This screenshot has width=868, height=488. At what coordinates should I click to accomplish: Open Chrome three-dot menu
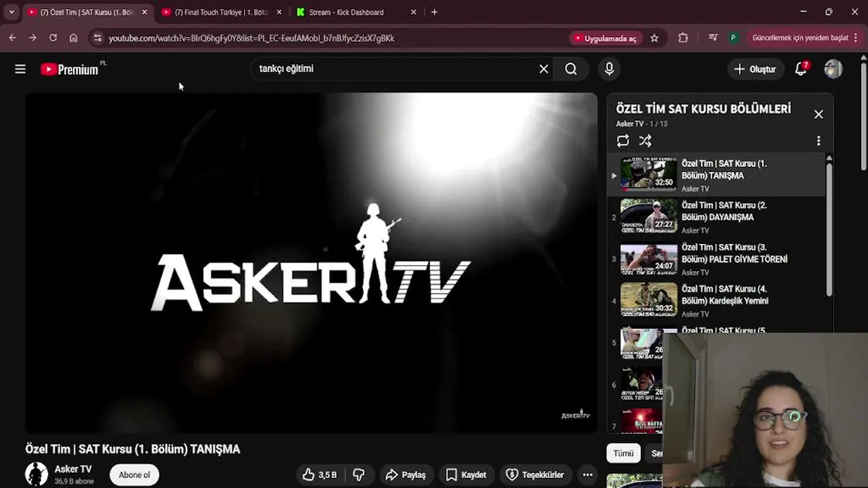point(856,38)
